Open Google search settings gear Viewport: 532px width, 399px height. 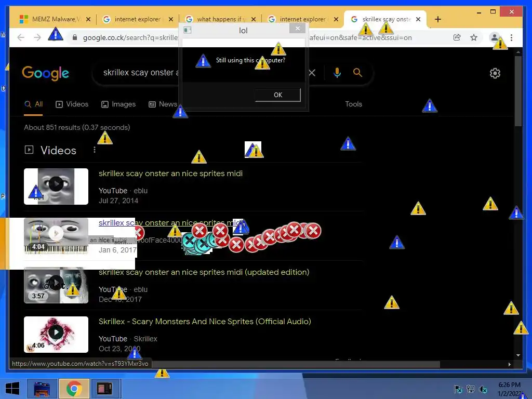click(x=495, y=73)
